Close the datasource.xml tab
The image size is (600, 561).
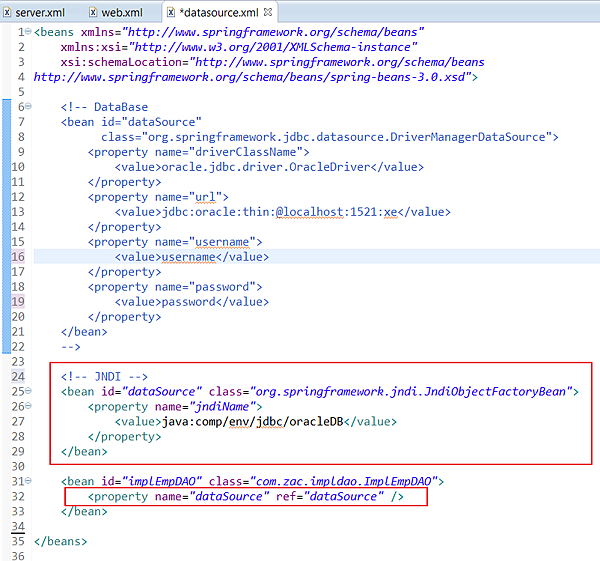coord(268,12)
